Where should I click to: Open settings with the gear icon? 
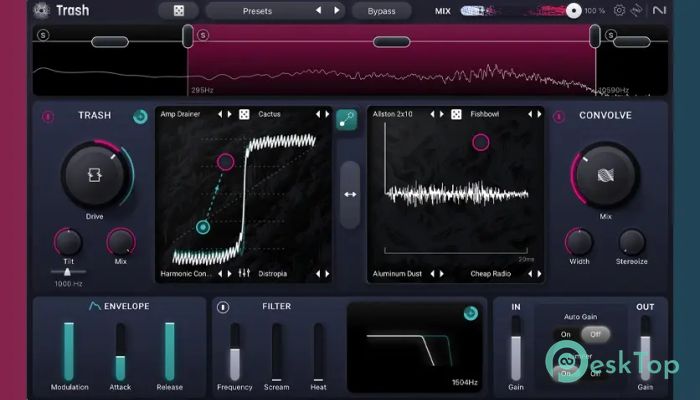tap(619, 11)
